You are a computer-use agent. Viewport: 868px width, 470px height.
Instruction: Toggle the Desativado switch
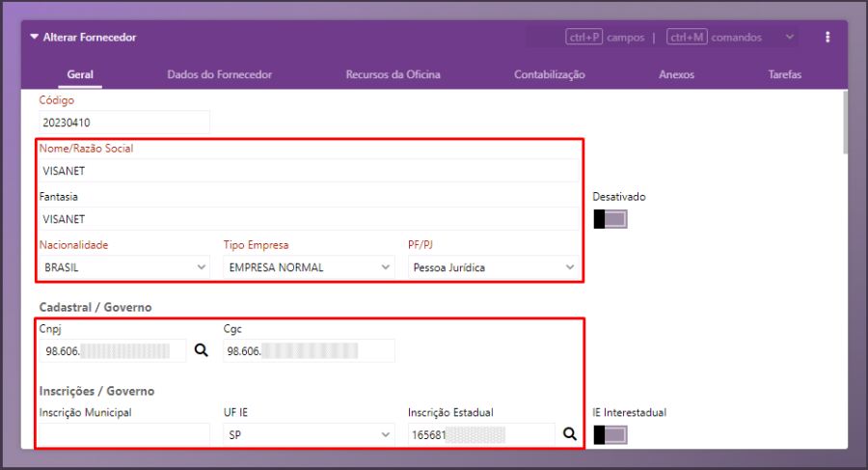610,219
